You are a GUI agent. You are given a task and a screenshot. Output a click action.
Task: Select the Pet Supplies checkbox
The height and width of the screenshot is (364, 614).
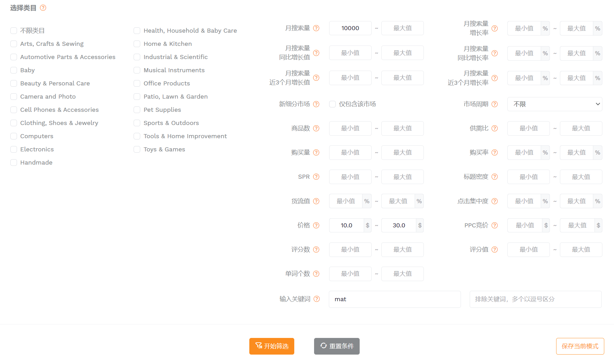tap(137, 110)
